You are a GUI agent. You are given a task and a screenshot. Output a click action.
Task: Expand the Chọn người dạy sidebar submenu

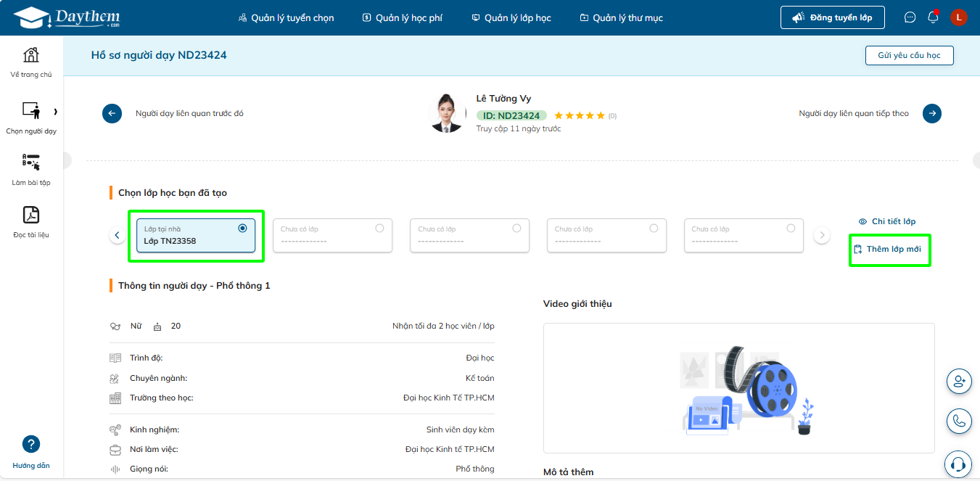click(x=56, y=112)
